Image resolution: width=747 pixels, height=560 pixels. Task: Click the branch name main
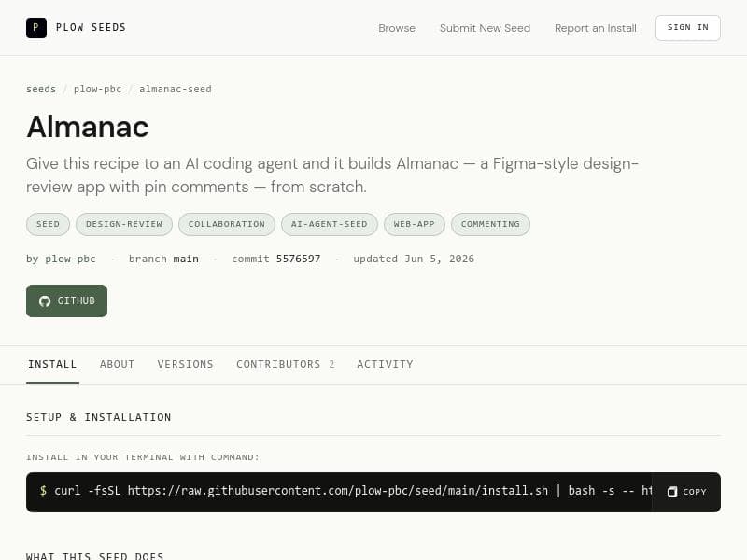[x=186, y=259]
